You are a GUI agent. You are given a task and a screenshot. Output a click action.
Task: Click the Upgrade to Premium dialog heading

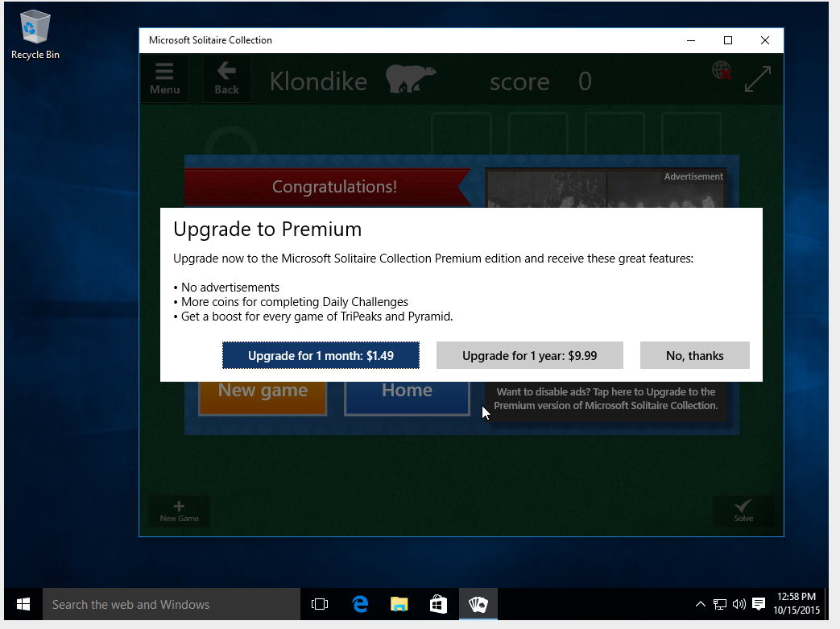267,230
